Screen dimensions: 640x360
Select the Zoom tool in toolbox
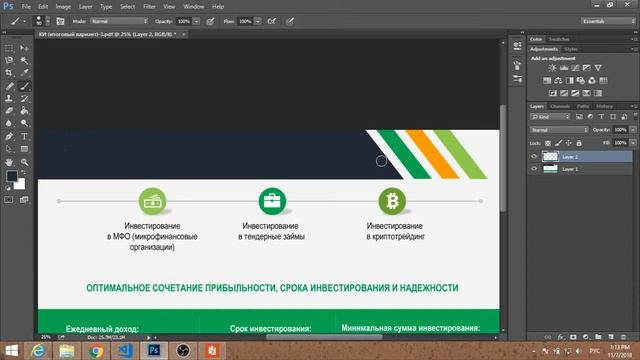point(24,162)
